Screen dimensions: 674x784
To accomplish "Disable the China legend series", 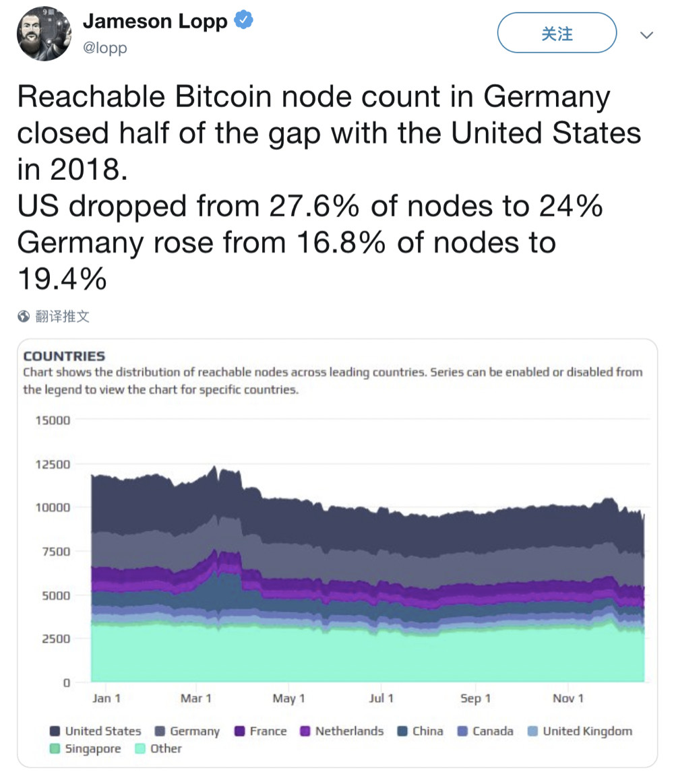I will (421, 731).
